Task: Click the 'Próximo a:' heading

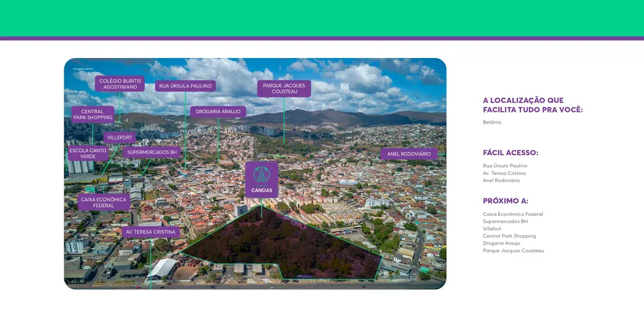Action: (x=506, y=201)
